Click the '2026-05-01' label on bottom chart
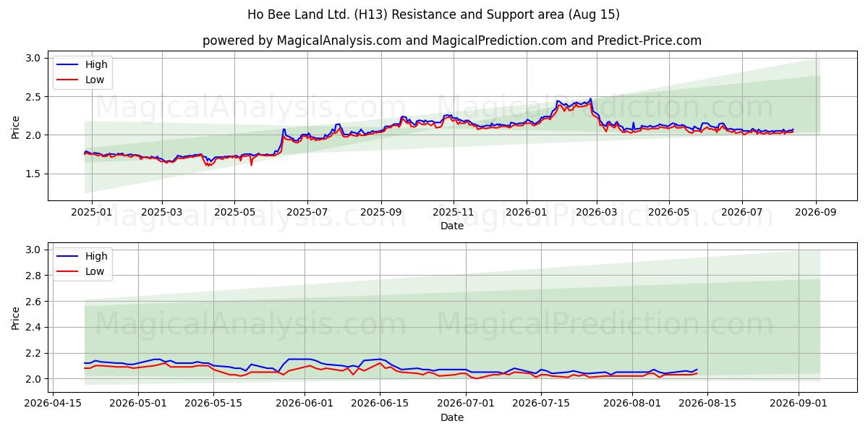 click(137, 404)
